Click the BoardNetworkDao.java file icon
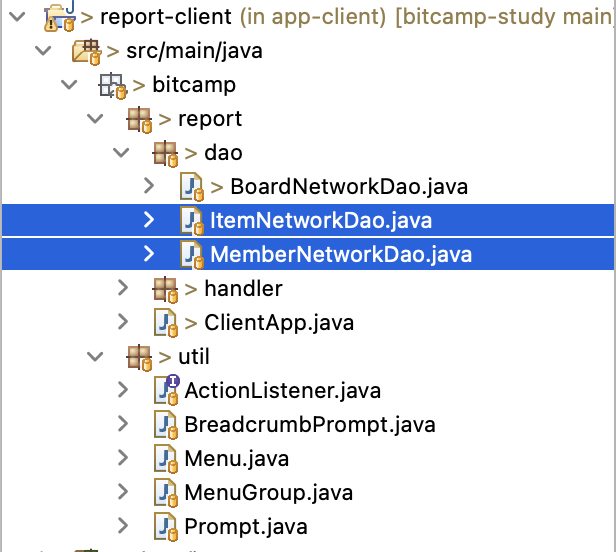Image resolution: width=616 pixels, height=552 pixels. (x=192, y=187)
